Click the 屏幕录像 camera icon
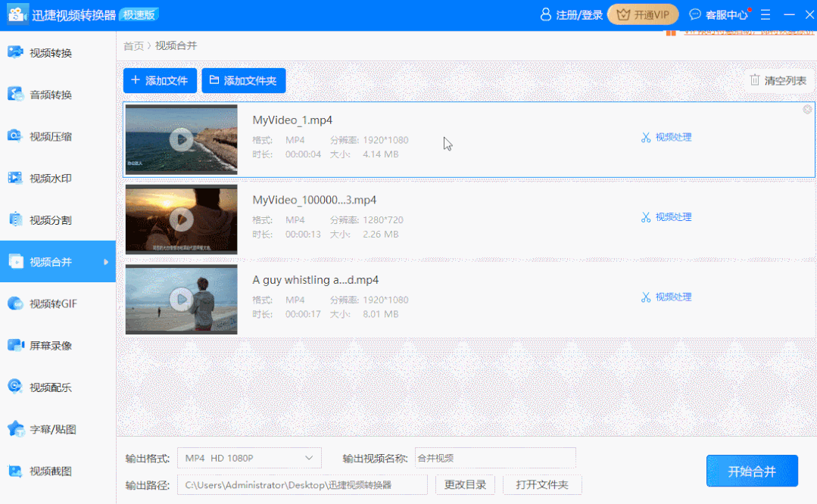 [x=16, y=344]
